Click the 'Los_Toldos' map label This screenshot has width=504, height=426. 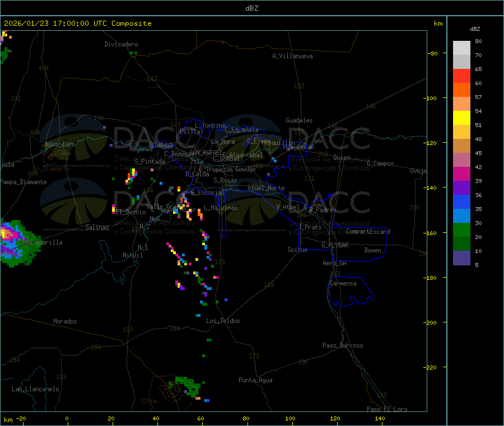(223, 321)
